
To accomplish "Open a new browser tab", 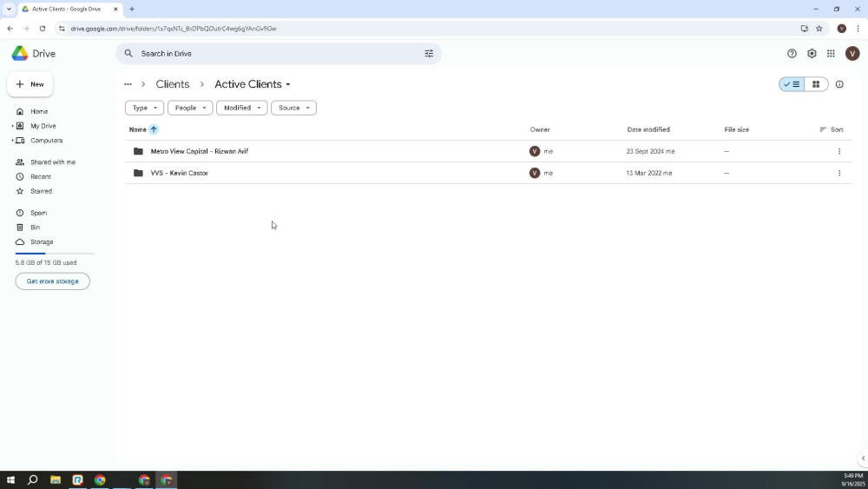I will tap(132, 9).
